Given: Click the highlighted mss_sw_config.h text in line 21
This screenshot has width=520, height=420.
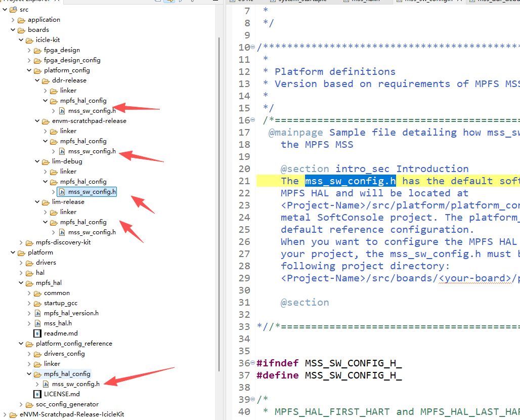Looking at the screenshot, I should click(350, 181).
